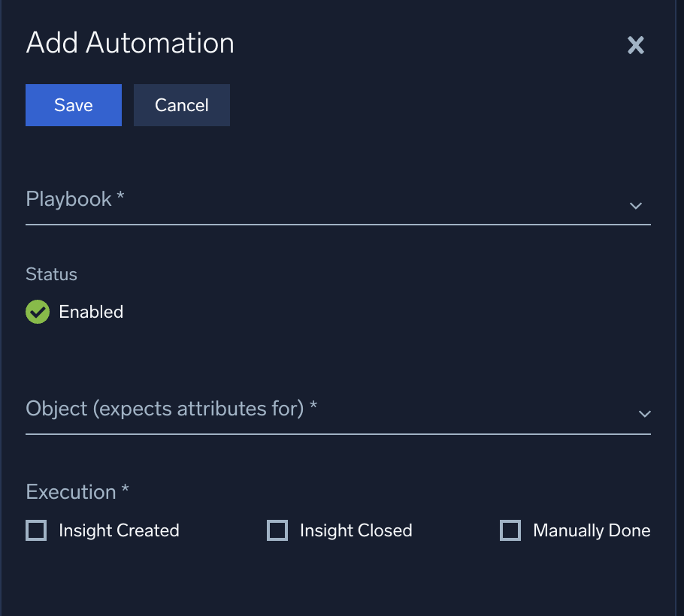684x616 pixels.
Task: Enable the Insight Closed execution option
Action: coord(277,530)
